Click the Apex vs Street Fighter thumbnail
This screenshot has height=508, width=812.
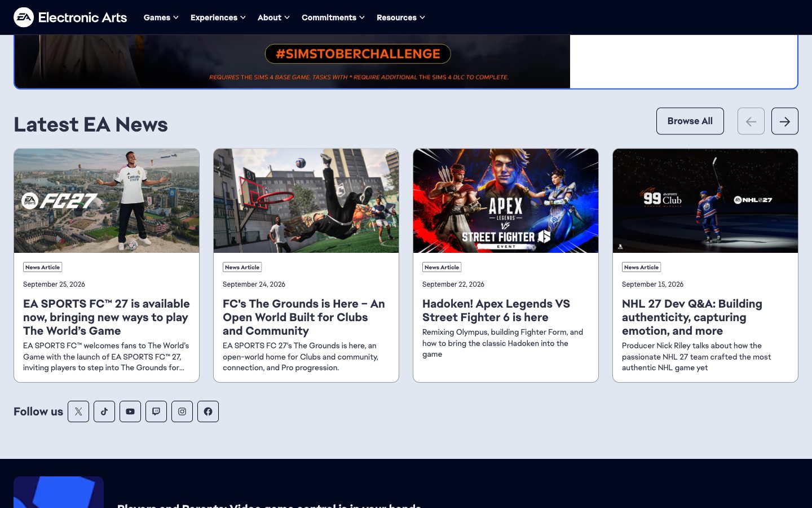click(506, 201)
